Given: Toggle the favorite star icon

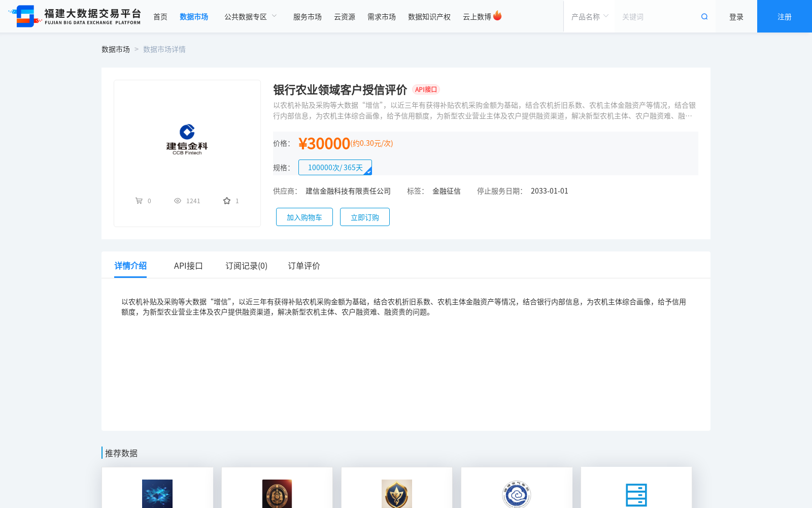Looking at the screenshot, I should pyautogui.click(x=226, y=200).
